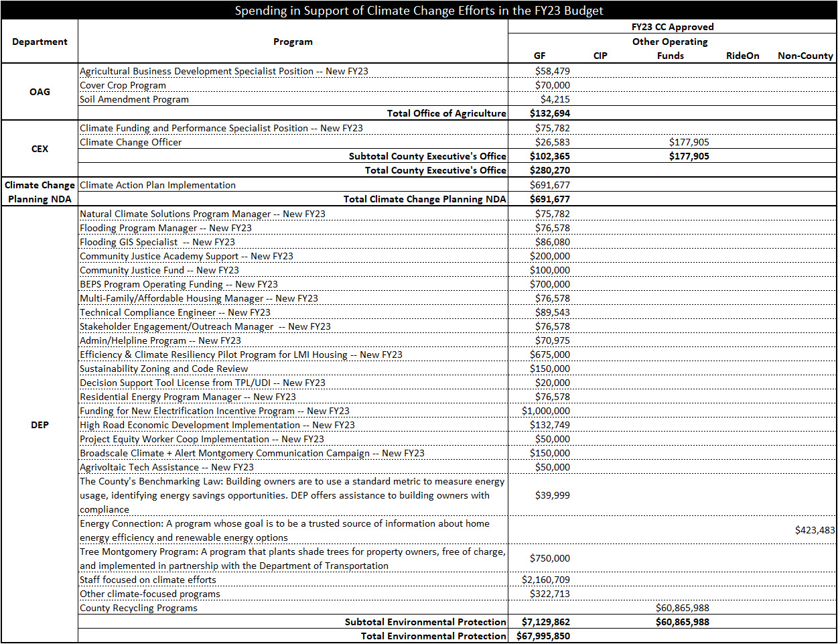Click the table title about FY23 climate spending
Screen dimensions: 838x644
coord(419,11)
